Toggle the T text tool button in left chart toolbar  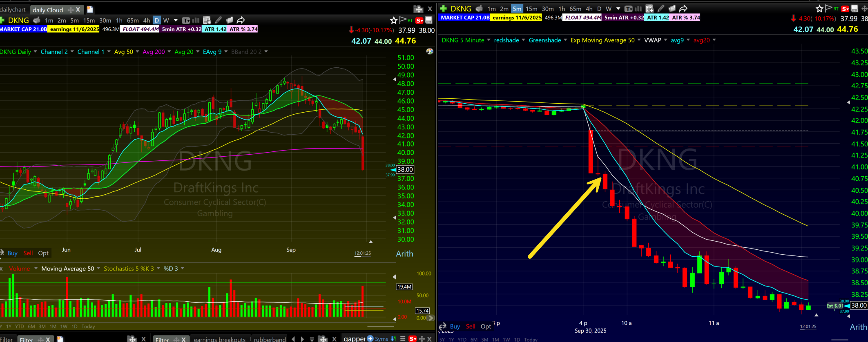coord(186,20)
